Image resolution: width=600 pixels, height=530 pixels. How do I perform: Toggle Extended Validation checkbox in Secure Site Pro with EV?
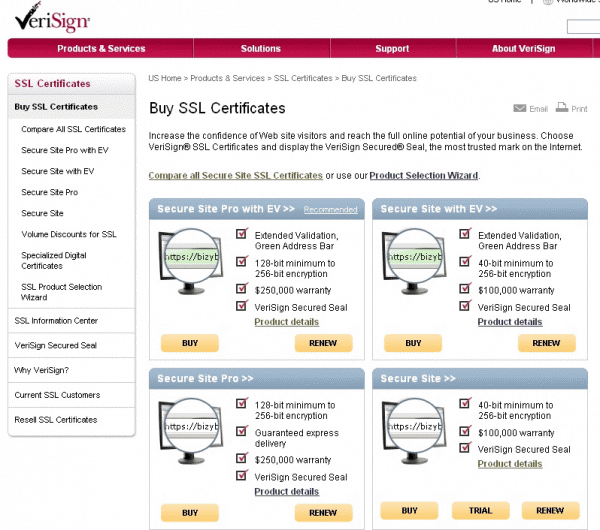click(241, 235)
